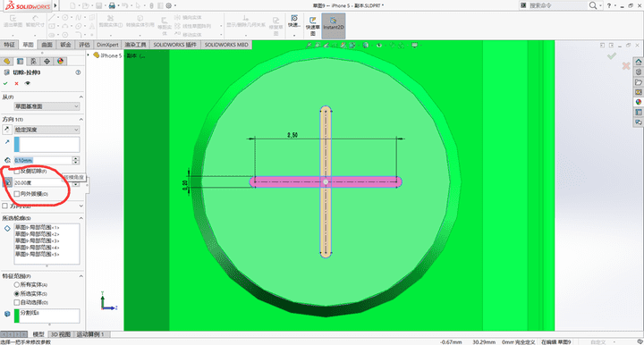Screen dimensions: 644x345
Task: Switch to the Features ribbon tab
Action: pyautogui.click(x=10, y=45)
